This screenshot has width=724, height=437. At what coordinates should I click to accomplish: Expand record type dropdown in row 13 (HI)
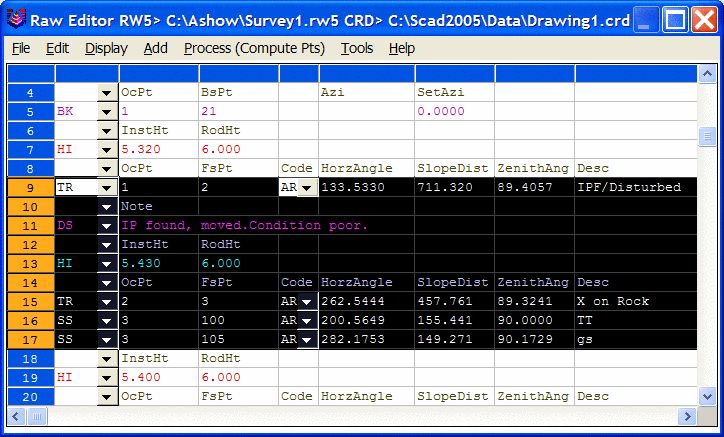point(107,263)
